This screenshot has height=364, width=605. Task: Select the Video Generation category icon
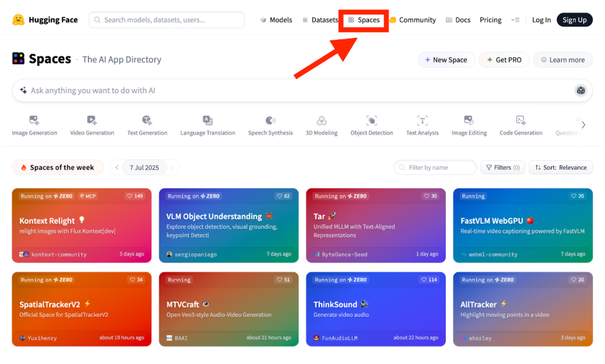click(x=92, y=120)
